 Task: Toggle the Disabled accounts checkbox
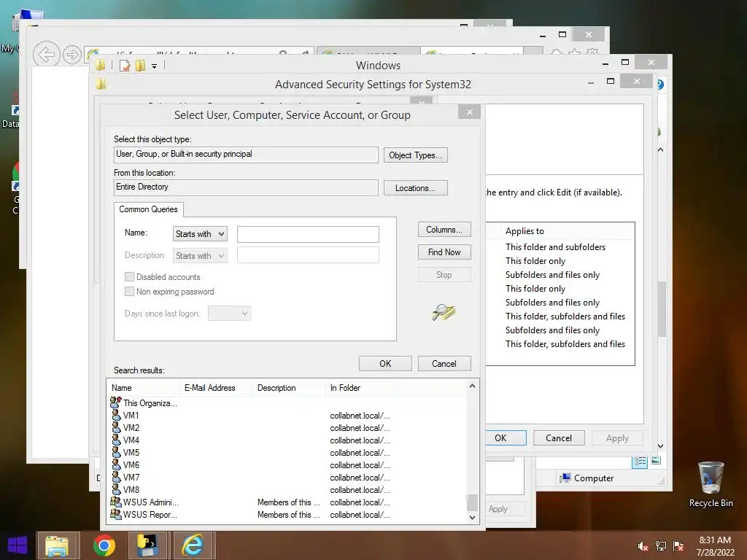tap(129, 276)
